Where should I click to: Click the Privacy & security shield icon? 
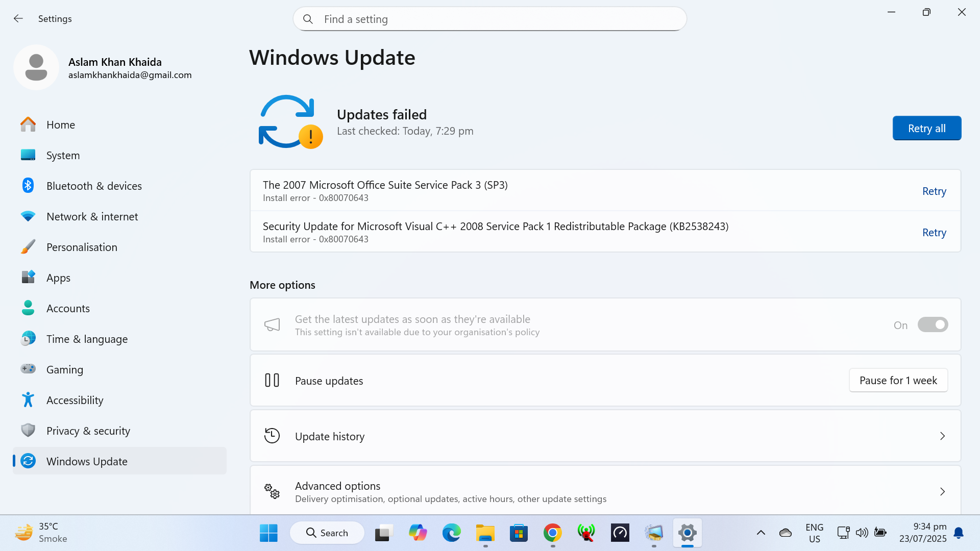pyautogui.click(x=28, y=431)
